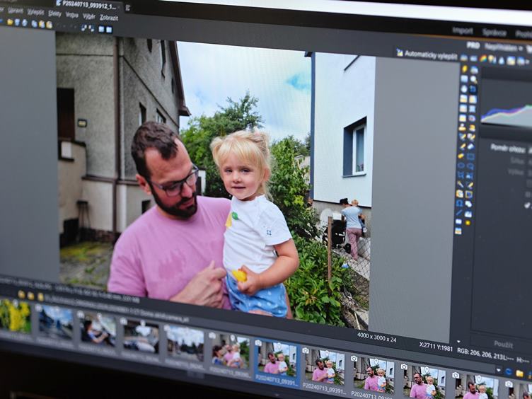The height and width of the screenshot is (399, 532).
Task: Click the lightbulb exposure icon
Action: tap(492, 59)
